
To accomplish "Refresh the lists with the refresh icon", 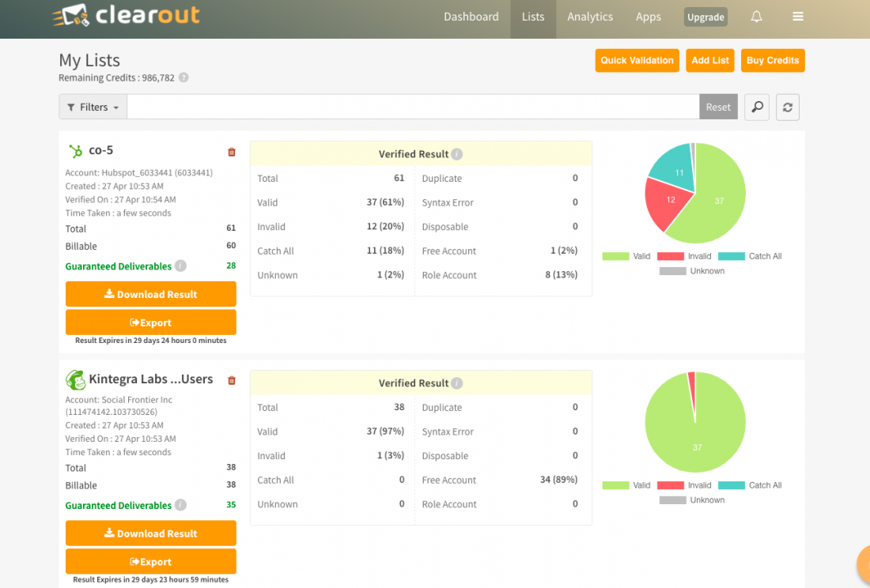I will pyautogui.click(x=787, y=107).
